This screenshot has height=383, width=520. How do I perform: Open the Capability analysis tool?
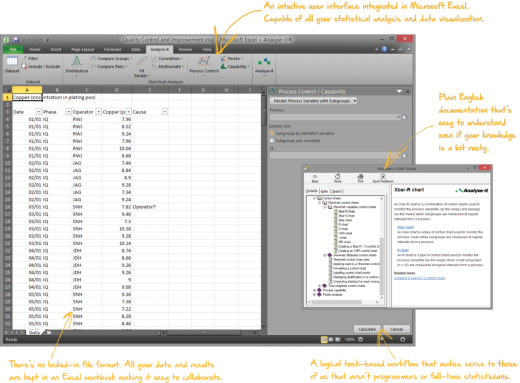235,66
